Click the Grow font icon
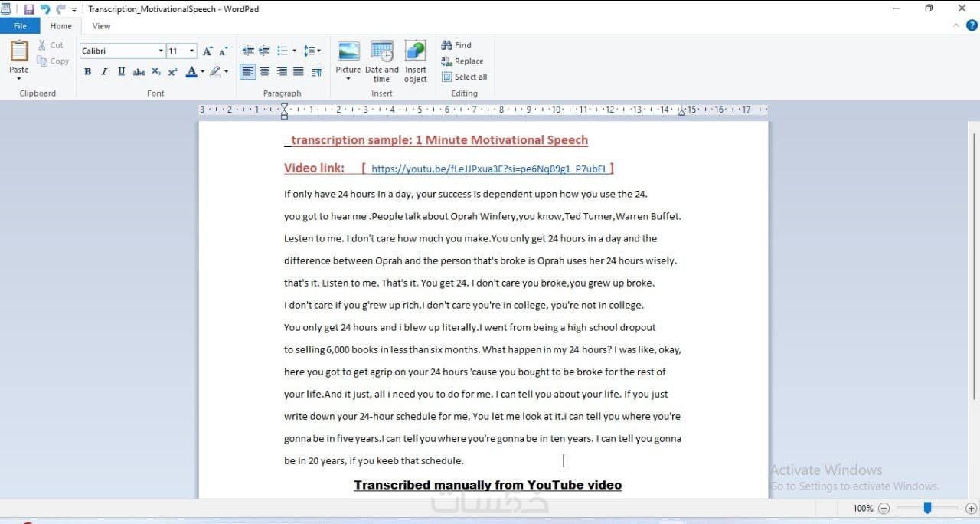The image size is (980, 524). click(207, 51)
